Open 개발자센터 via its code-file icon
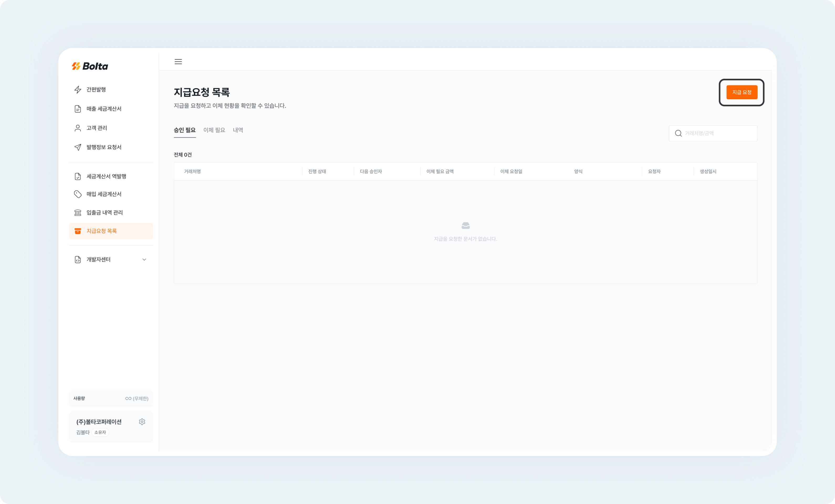This screenshot has width=835, height=504. [78, 259]
